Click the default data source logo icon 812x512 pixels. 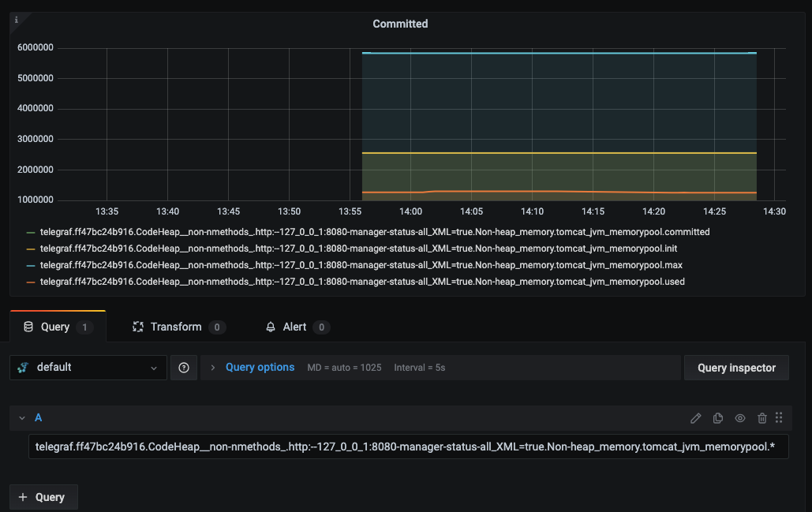click(23, 368)
